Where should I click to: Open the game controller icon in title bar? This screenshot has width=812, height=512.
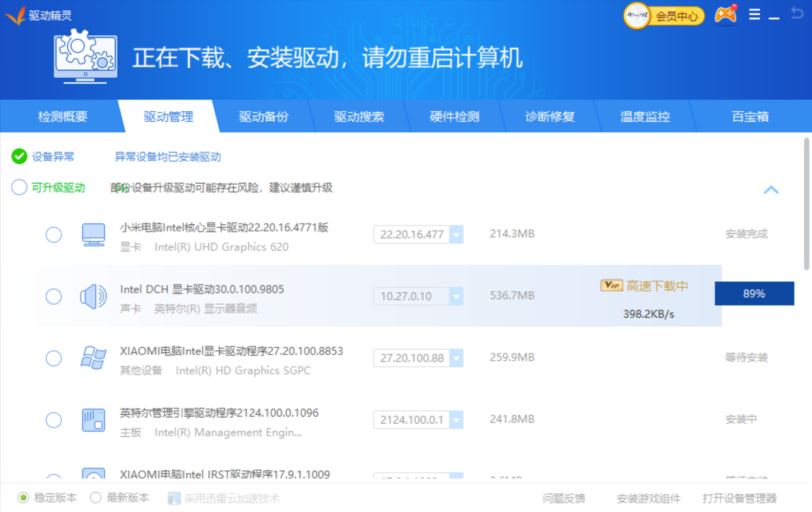coord(726,15)
